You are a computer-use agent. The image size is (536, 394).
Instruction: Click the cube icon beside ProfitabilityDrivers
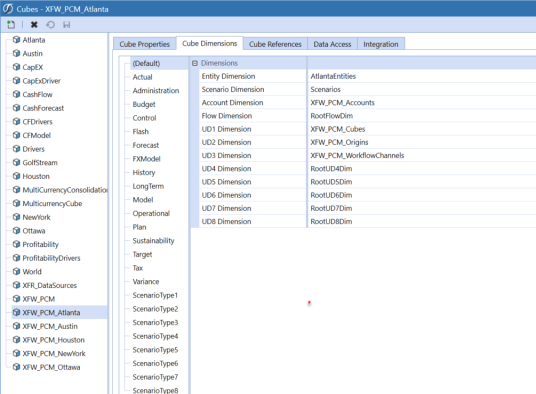pos(16,258)
